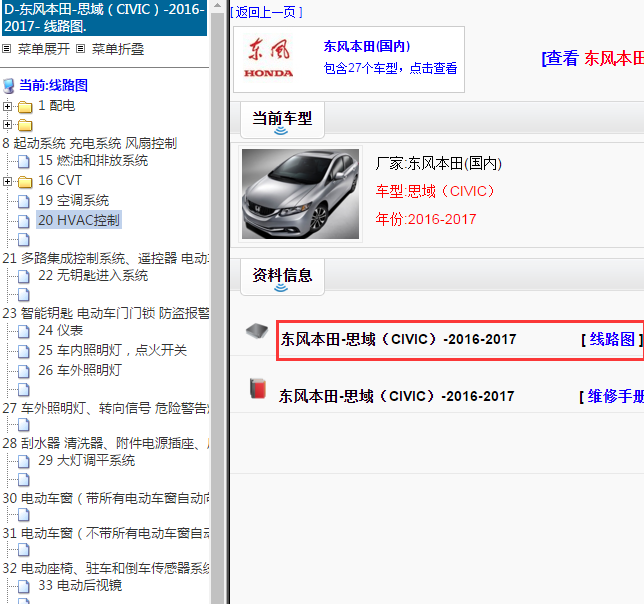This screenshot has height=604, width=644.
Task: Click the '16 CVT' folder icon
Action: tap(25, 181)
